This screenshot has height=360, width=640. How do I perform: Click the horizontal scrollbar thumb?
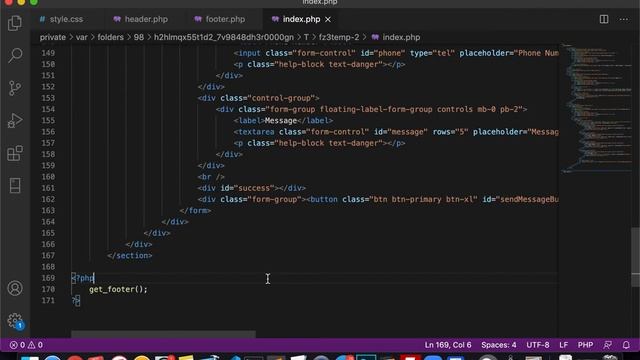pyautogui.click(x=163, y=334)
